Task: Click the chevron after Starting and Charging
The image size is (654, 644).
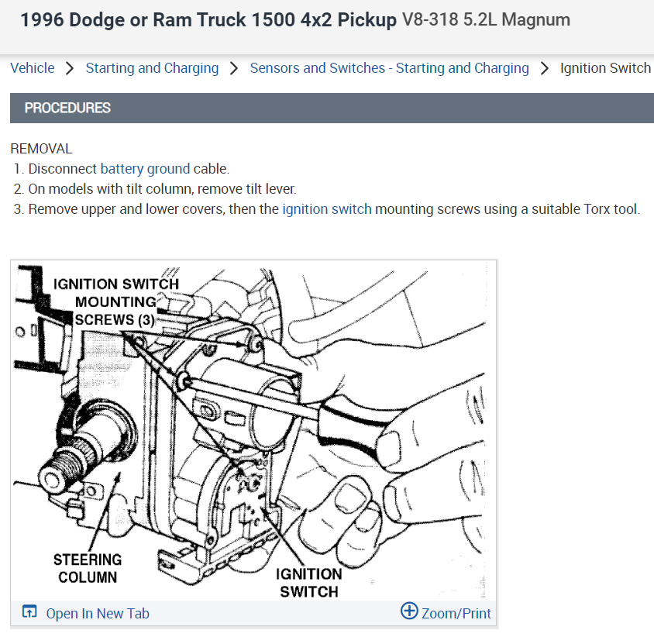Action: click(x=234, y=68)
